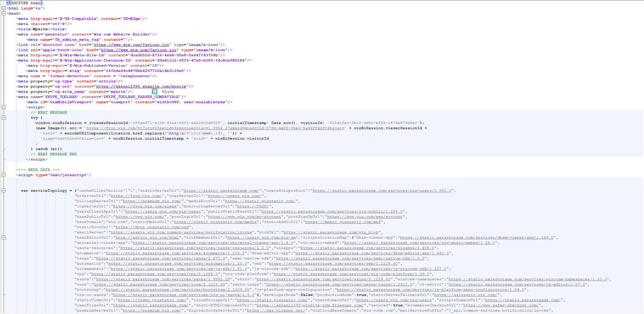Open the frog.wix.com/bt beat message link

pyautogui.click(x=215, y=128)
